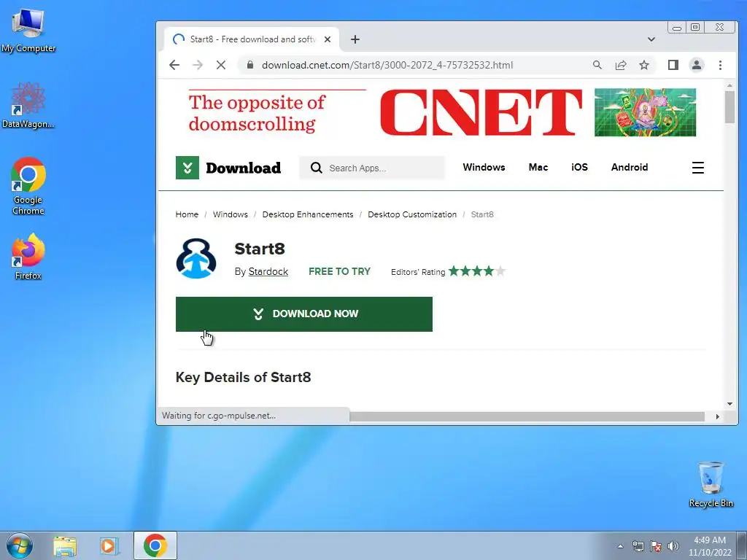This screenshot has width=747, height=560.
Task: Click the CNET banner advertisement
Action: [x=442, y=112]
